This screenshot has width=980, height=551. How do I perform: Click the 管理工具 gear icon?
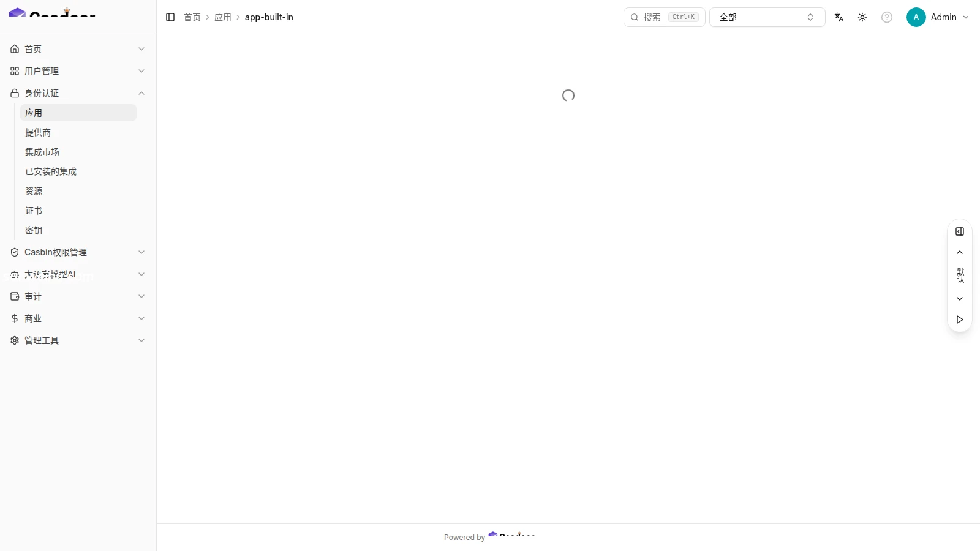coord(15,340)
